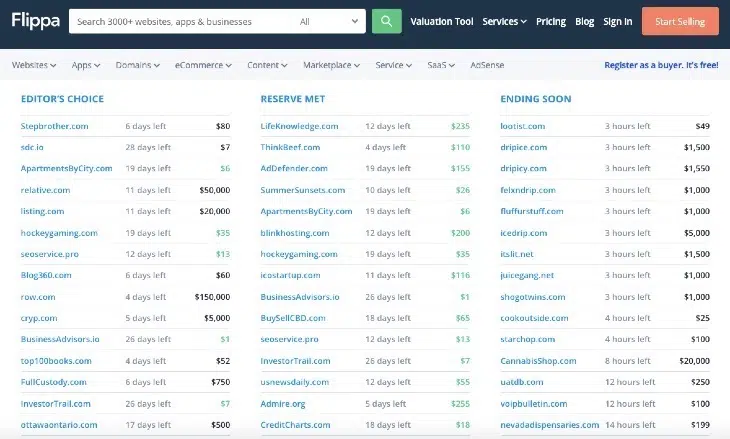Click the Start Selling button
The image size is (730, 439).
680,21
